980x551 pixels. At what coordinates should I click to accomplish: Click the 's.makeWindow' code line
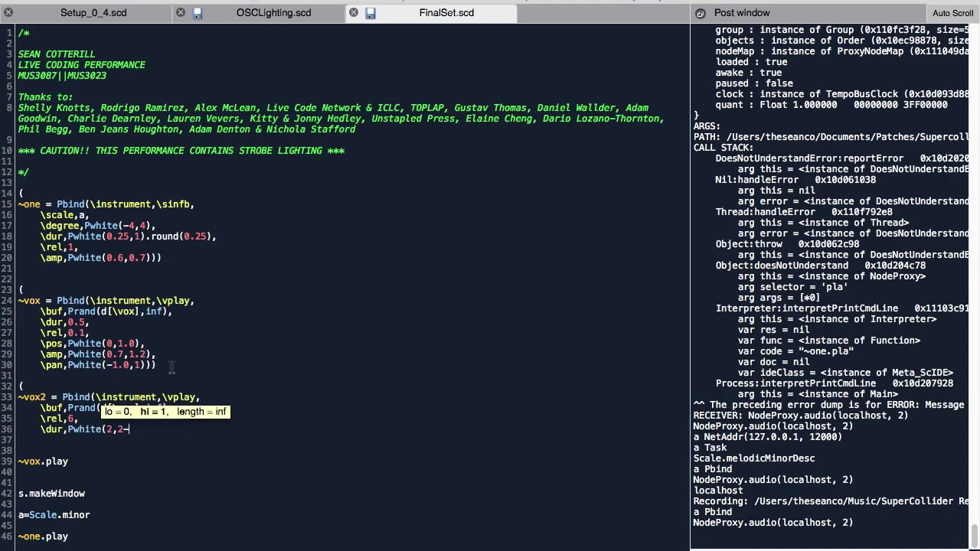(x=51, y=494)
